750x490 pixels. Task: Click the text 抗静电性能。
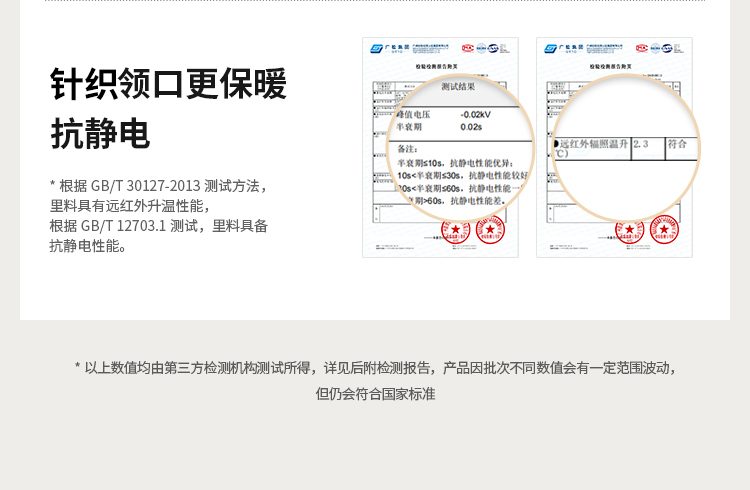[88, 246]
